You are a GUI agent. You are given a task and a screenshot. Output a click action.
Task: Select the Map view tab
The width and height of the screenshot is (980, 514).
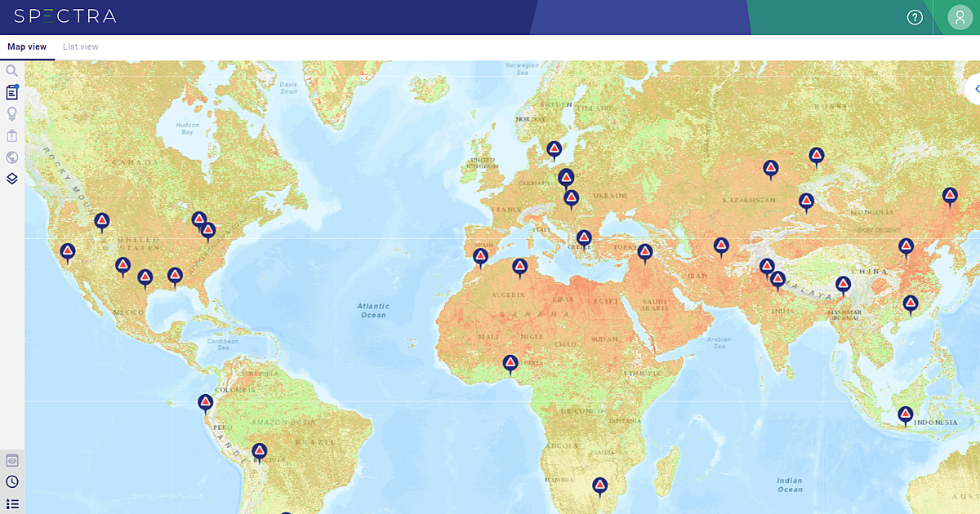tap(27, 47)
